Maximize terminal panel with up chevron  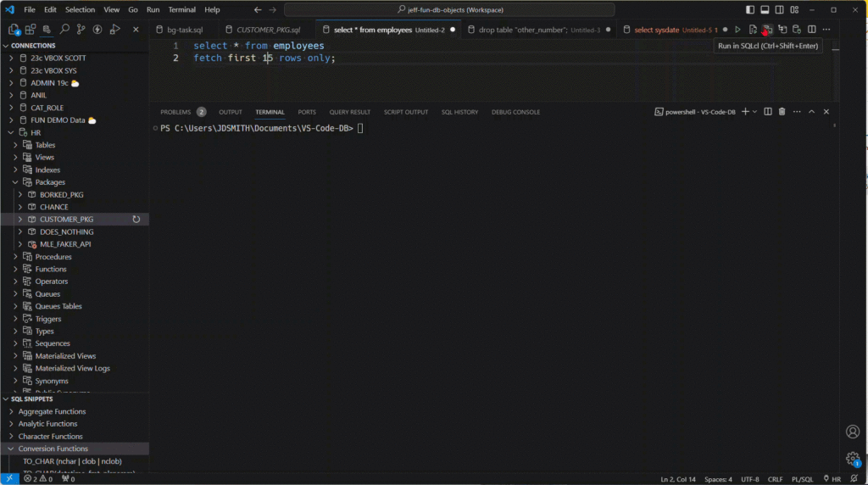[811, 112]
